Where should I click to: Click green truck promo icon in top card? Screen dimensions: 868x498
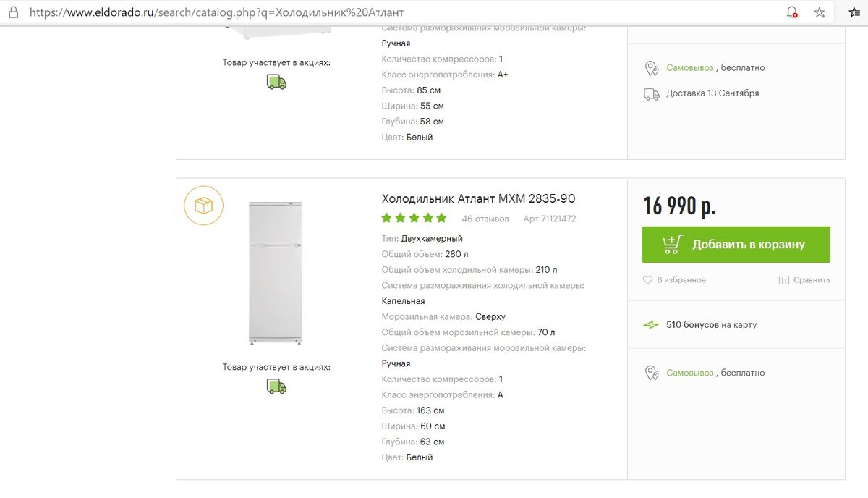276,83
